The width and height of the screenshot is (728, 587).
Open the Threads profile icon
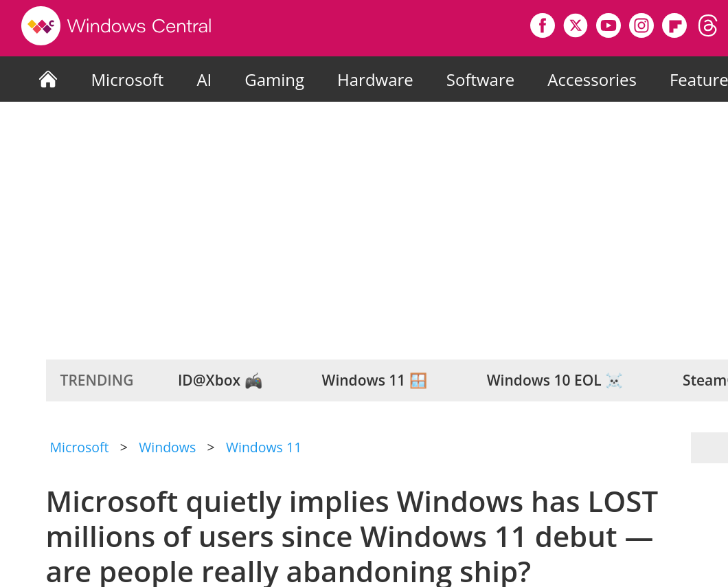tap(707, 25)
